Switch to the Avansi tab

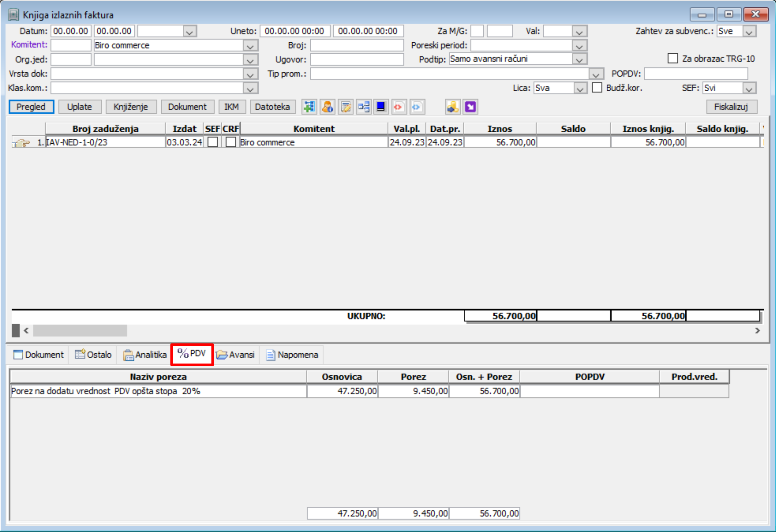[x=236, y=355]
